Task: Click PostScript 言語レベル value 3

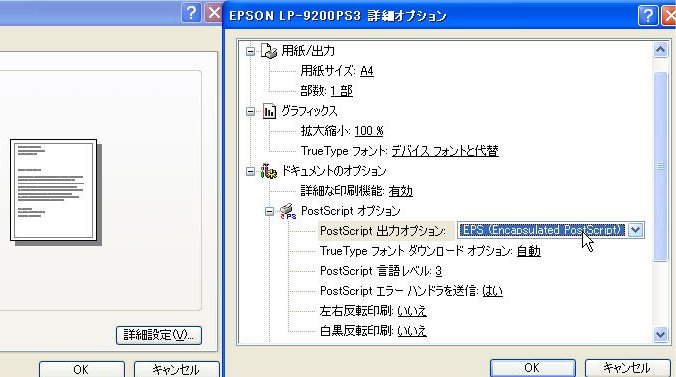Action: [438, 271]
